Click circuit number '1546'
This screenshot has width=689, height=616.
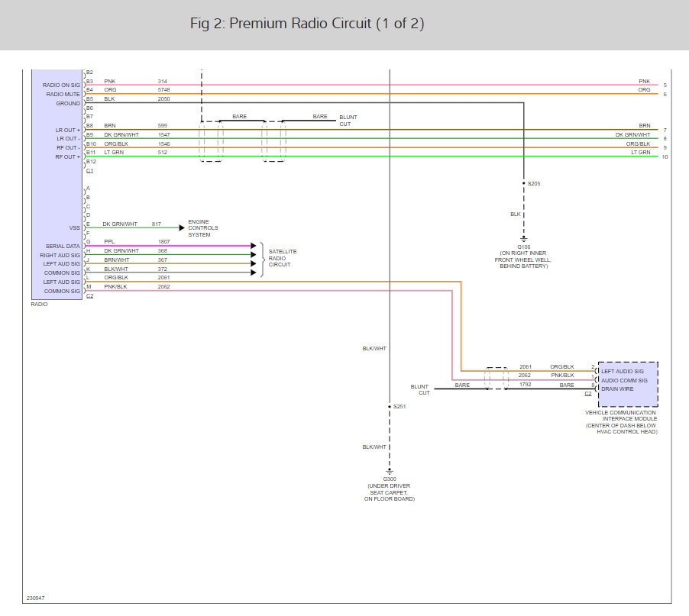(164, 144)
